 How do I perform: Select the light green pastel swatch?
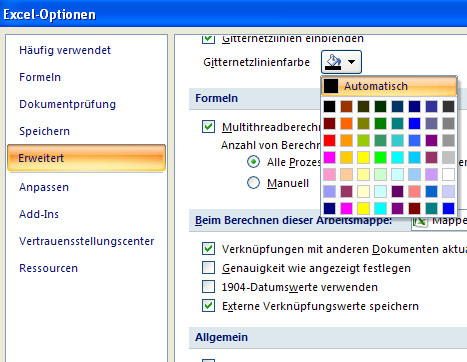click(x=380, y=174)
